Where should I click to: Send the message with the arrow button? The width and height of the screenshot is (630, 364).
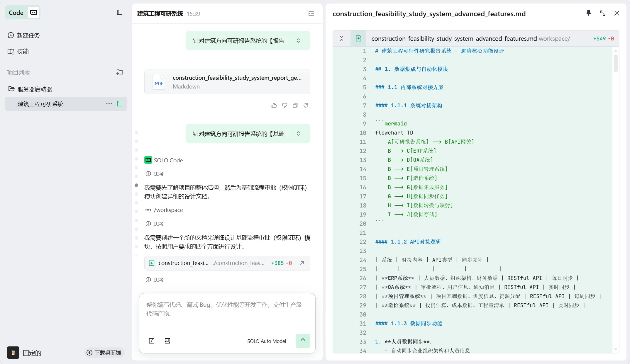pyautogui.click(x=303, y=341)
